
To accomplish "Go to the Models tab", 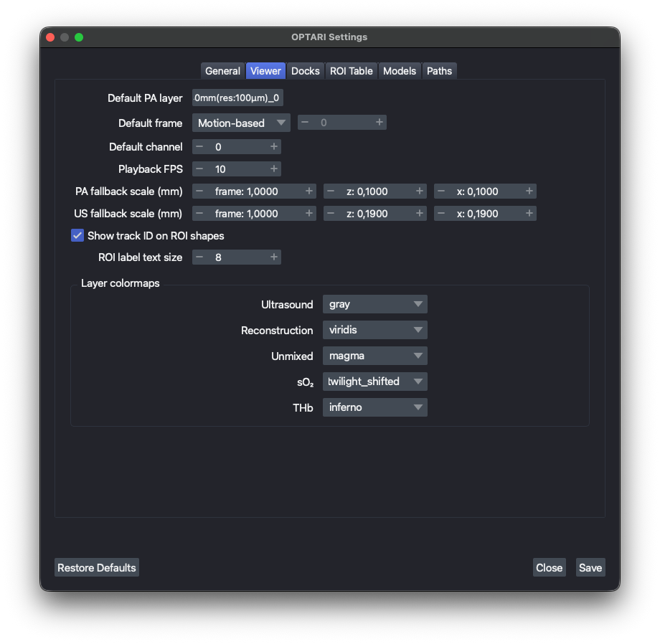I will [x=400, y=71].
